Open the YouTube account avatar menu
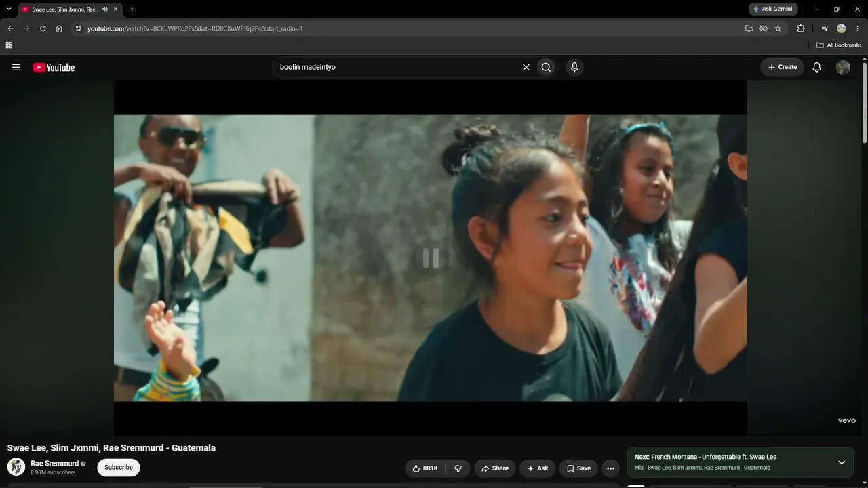Screen dimensions: 868x488 pos(843,67)
